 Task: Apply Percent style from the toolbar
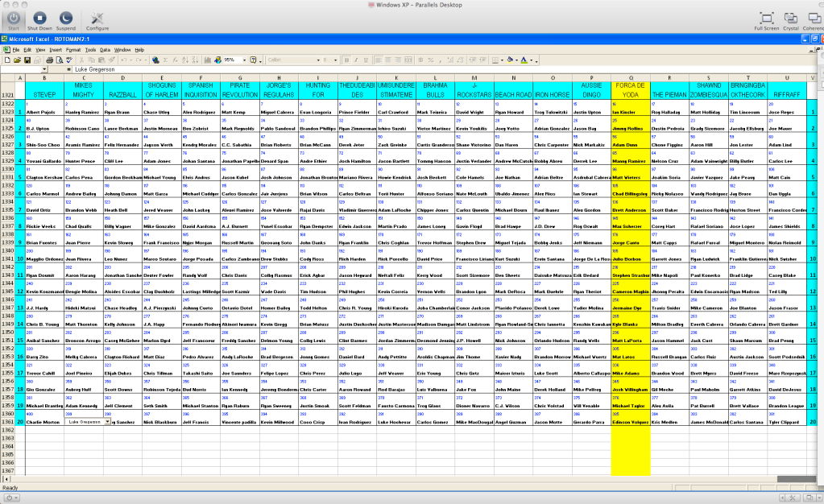[x=430, y=60]
